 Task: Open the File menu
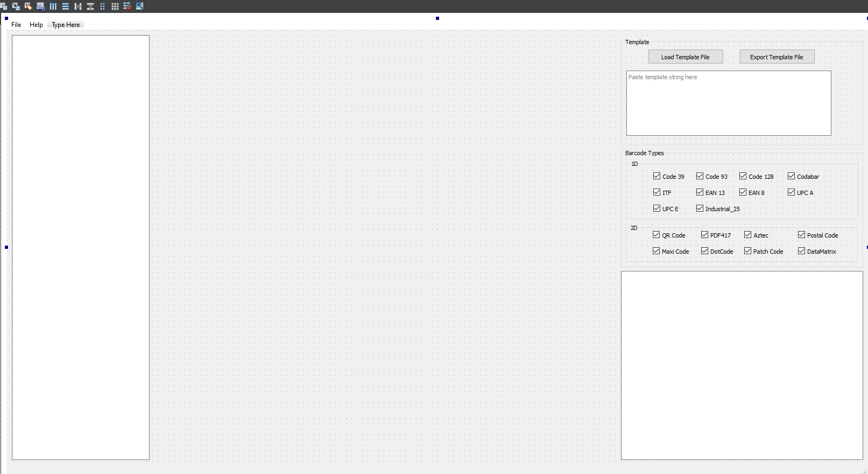pos(16,25)
